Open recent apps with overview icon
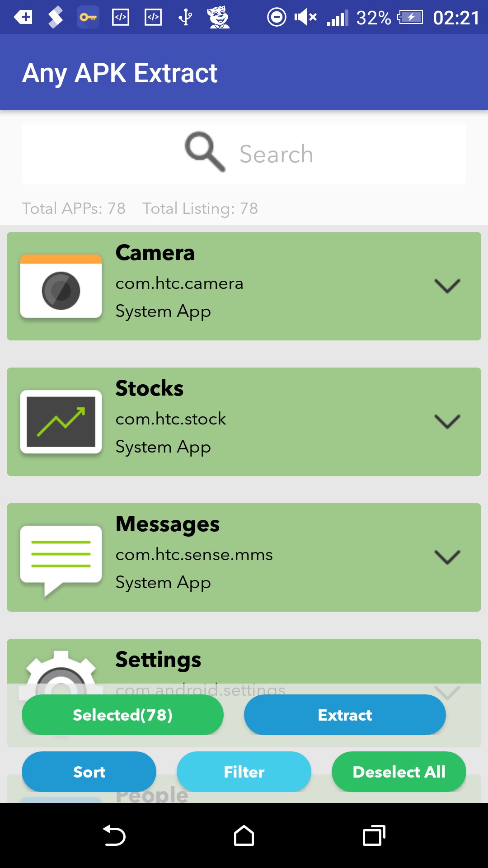Screen dimensions: 488x868 (374, 835)
